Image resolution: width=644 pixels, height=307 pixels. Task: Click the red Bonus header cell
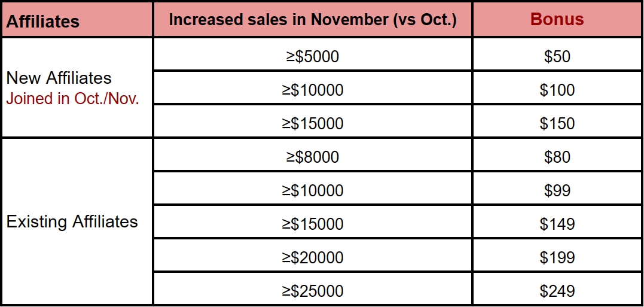(557, 20)
